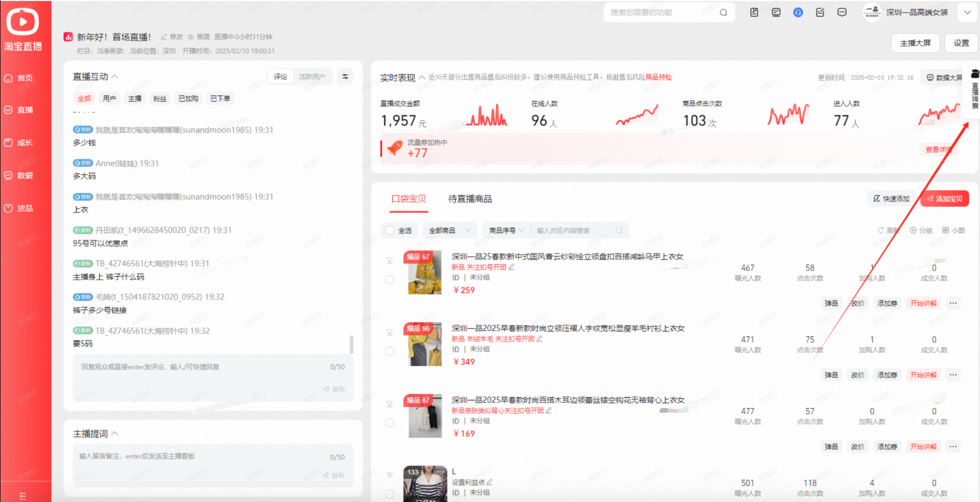Open the 全部商品 dropdown
This screenshot has width=980, height=502.
click(449, 230)
